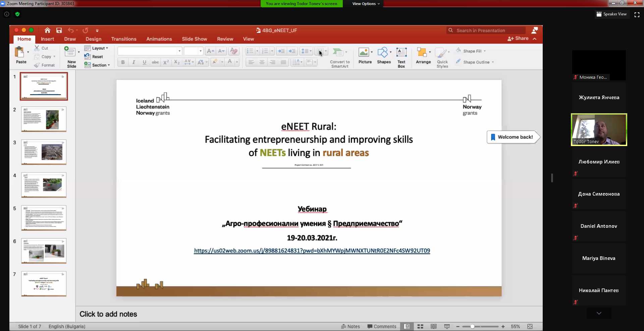This screenshot has height=331, width=644.
Task: Center align the text
Action: coord(262,62)
